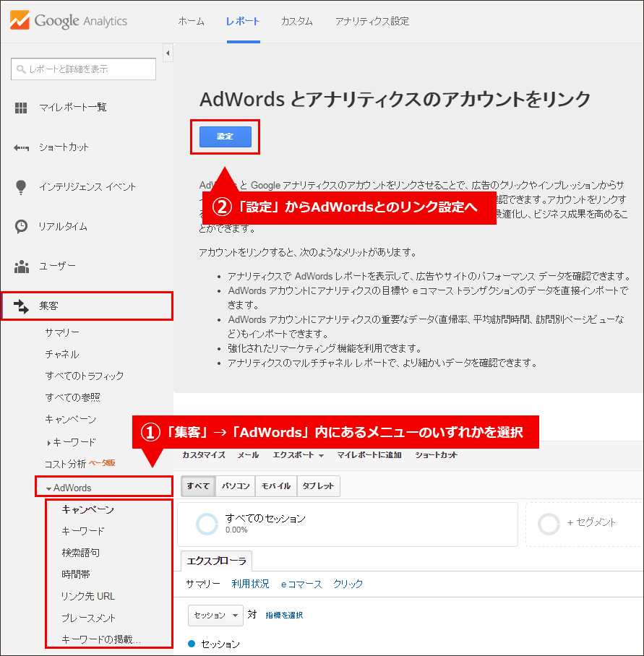The width and height of the screenshot is (644, 656).
Task: Click the eコマース link
Action: (x=301, y=584)
